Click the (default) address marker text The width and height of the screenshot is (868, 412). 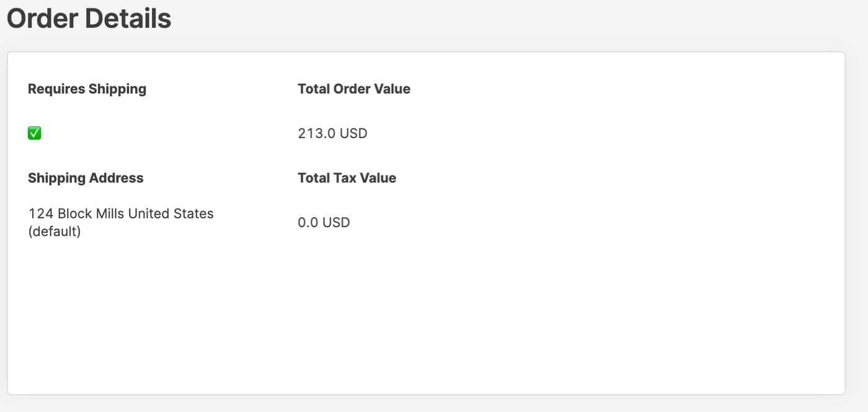click(55, 231)
